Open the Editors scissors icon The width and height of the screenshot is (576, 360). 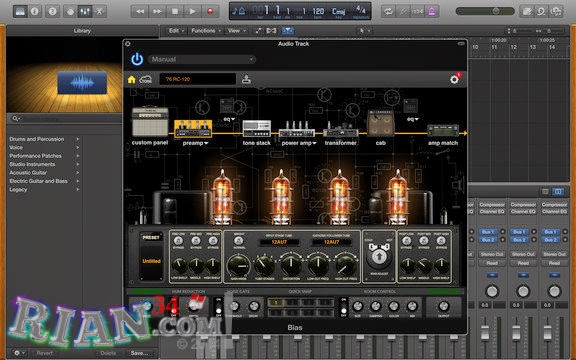(100, 11)
